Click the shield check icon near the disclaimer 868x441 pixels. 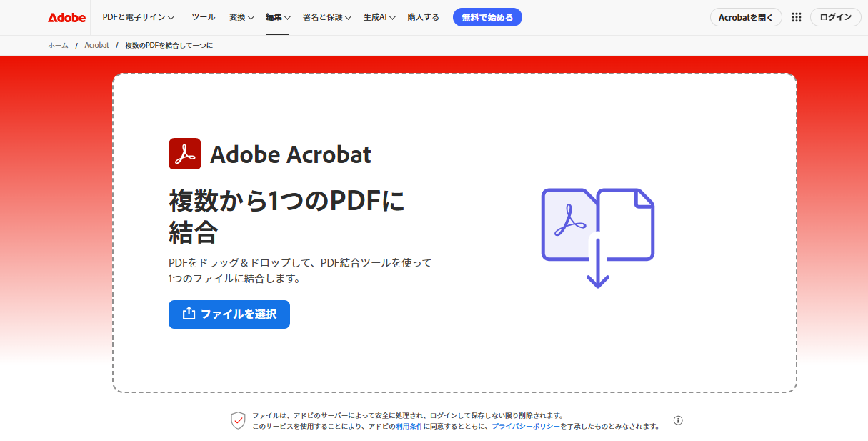[237, 421]
